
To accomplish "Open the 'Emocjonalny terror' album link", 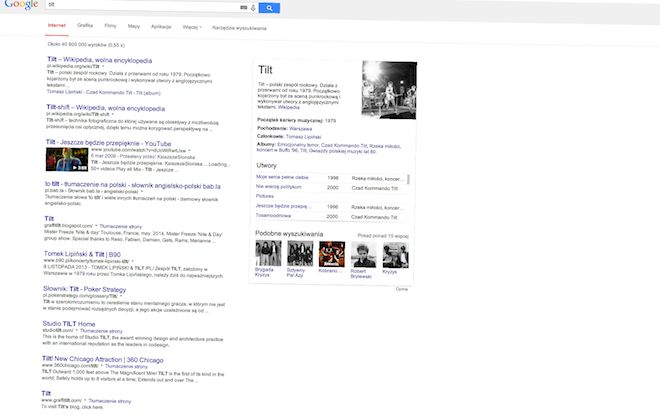I will point(298,145).
